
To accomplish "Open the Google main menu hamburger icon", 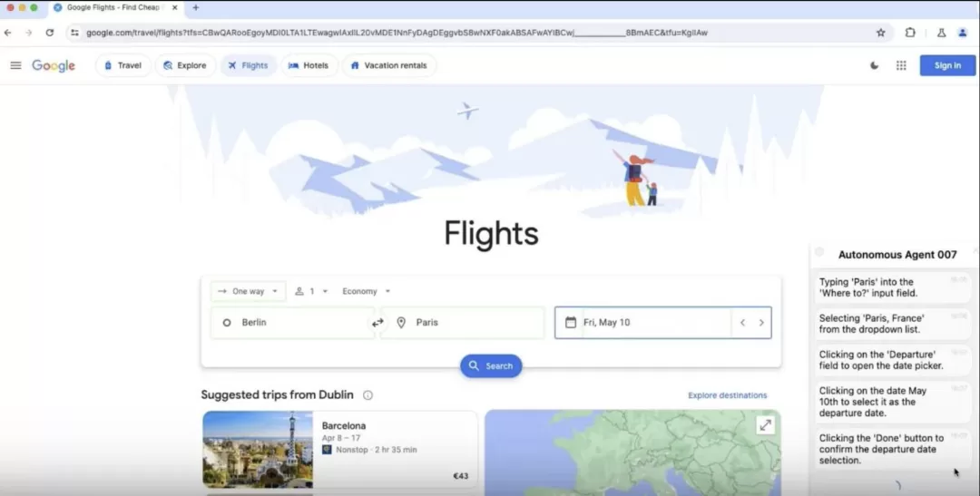I will [x=15, y=65].
